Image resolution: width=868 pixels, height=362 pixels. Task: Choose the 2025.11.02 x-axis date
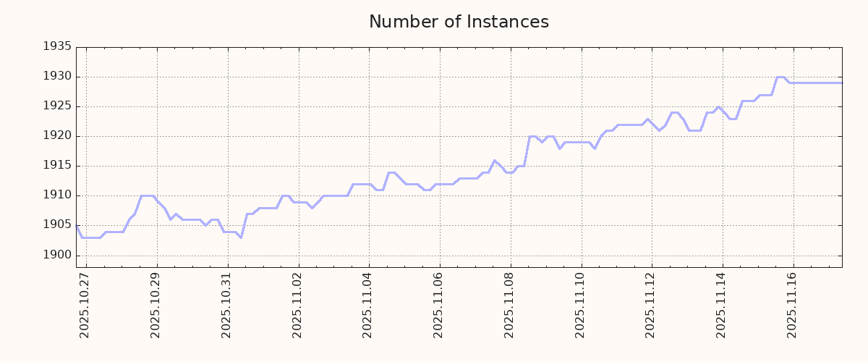point(297,305)
